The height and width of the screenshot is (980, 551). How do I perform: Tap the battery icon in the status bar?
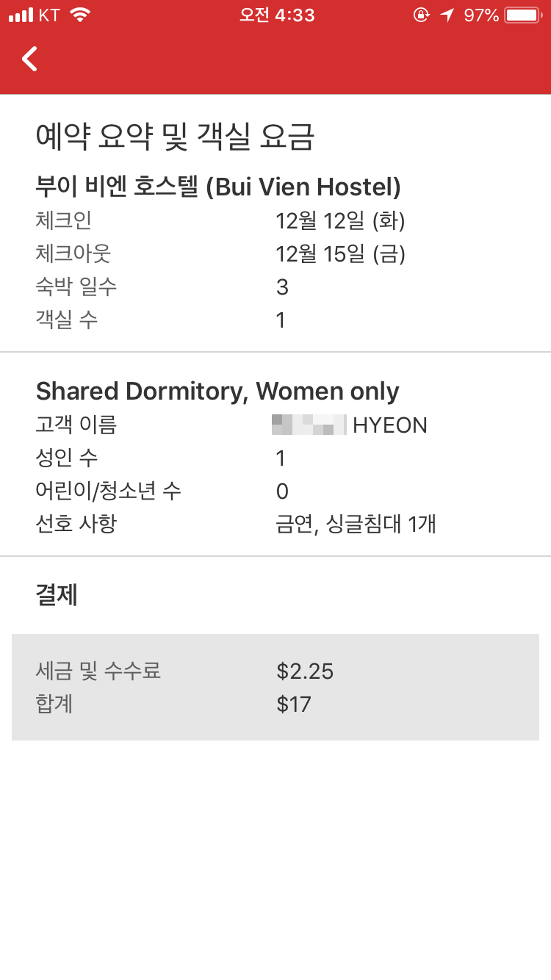pyautogui.click(x=523, y=15)
